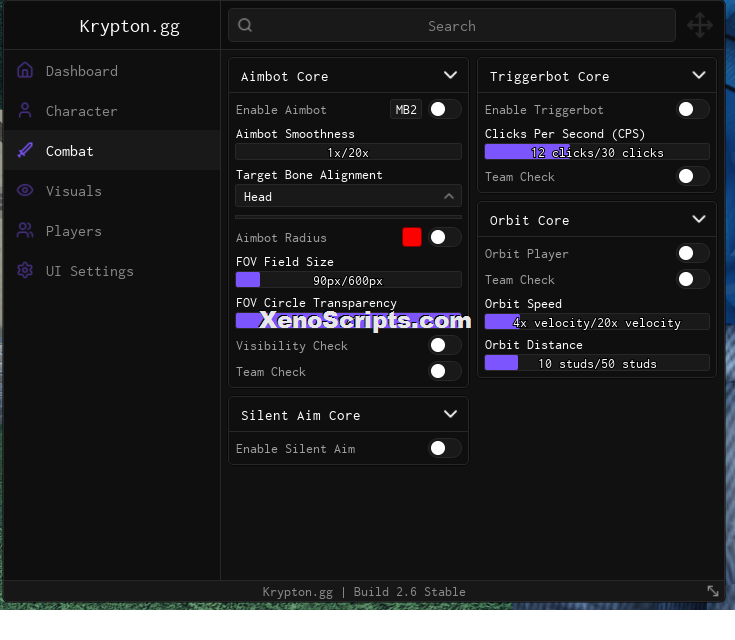This screenshot has width=735, height=640.
Task: Click the Combat sword icon
Action: click(x=25, y=151)
